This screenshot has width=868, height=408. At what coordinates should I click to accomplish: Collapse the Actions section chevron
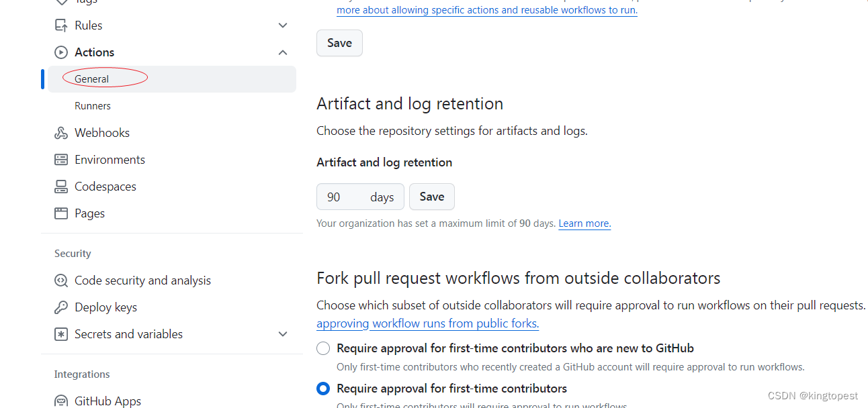pyautogui.click(x=283, y=52)
